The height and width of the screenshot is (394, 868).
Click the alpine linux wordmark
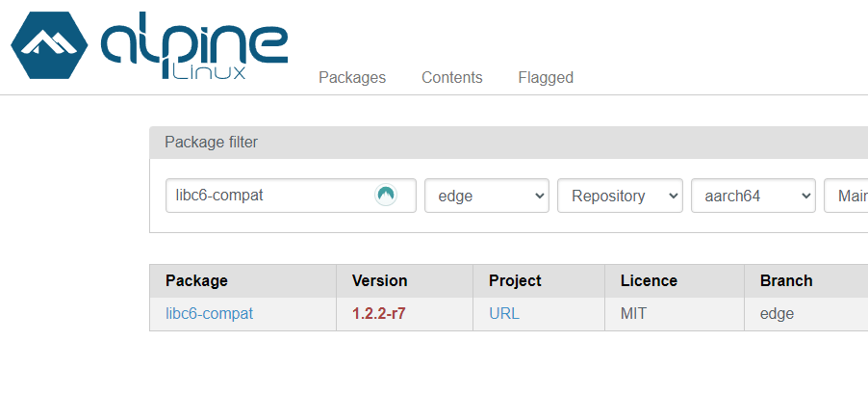(194, 46)
